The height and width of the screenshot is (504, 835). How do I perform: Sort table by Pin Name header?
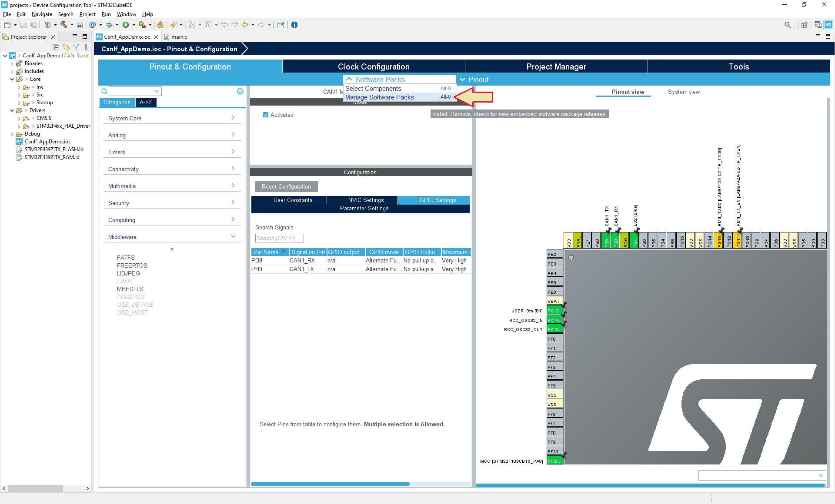click(x=270, y=252)
